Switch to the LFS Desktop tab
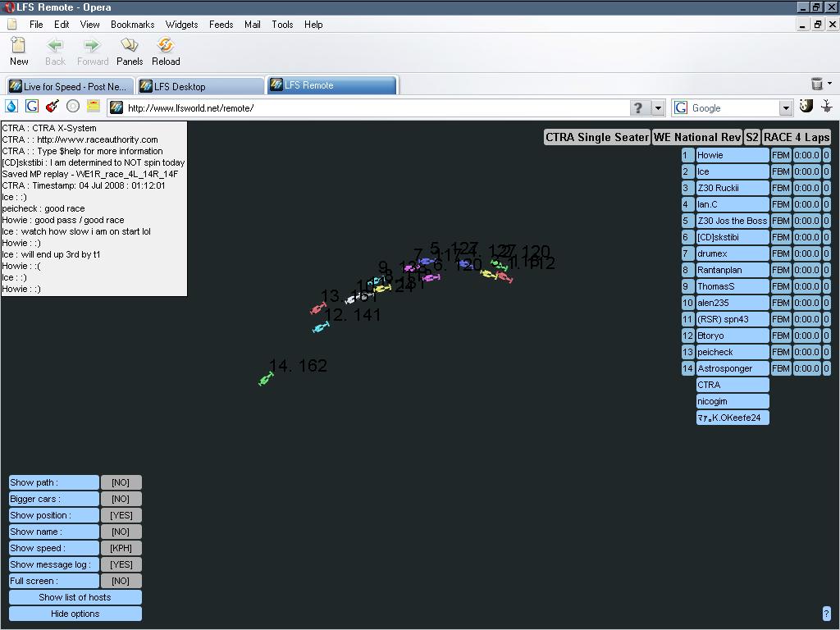 pos(200,86)
